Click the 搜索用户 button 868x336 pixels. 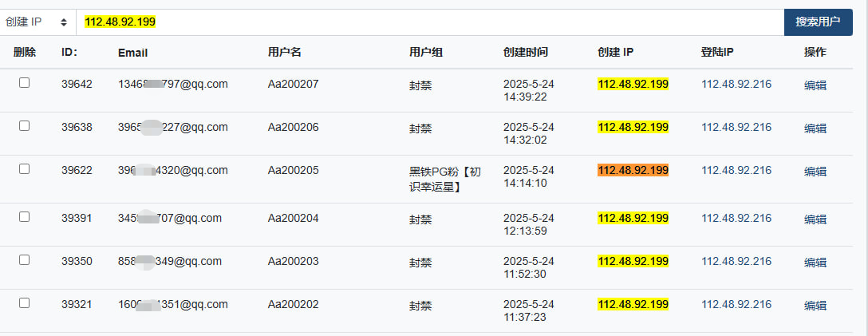click(x=819, y=22)
